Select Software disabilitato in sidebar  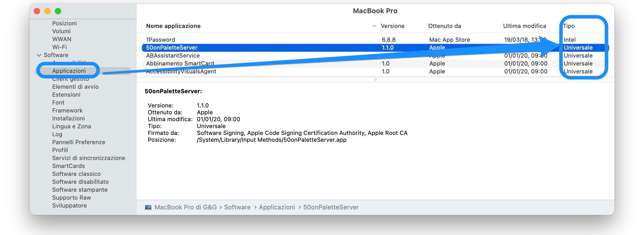[80, 182]
